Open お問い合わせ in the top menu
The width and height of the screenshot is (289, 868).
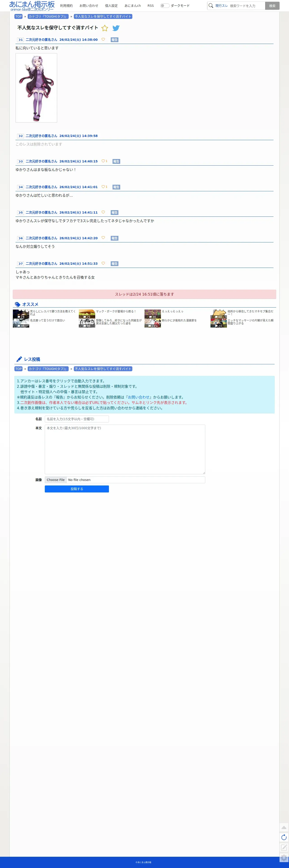point(89,6)
